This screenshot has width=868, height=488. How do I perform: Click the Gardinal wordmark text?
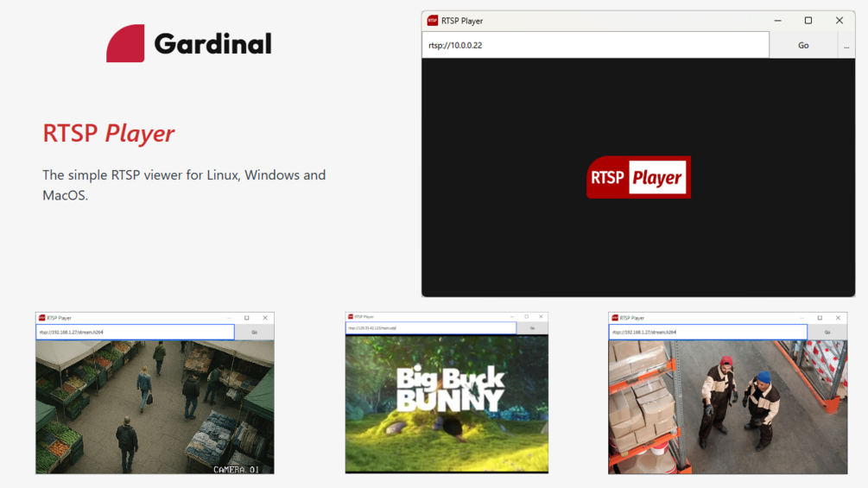tap(213, 44)
